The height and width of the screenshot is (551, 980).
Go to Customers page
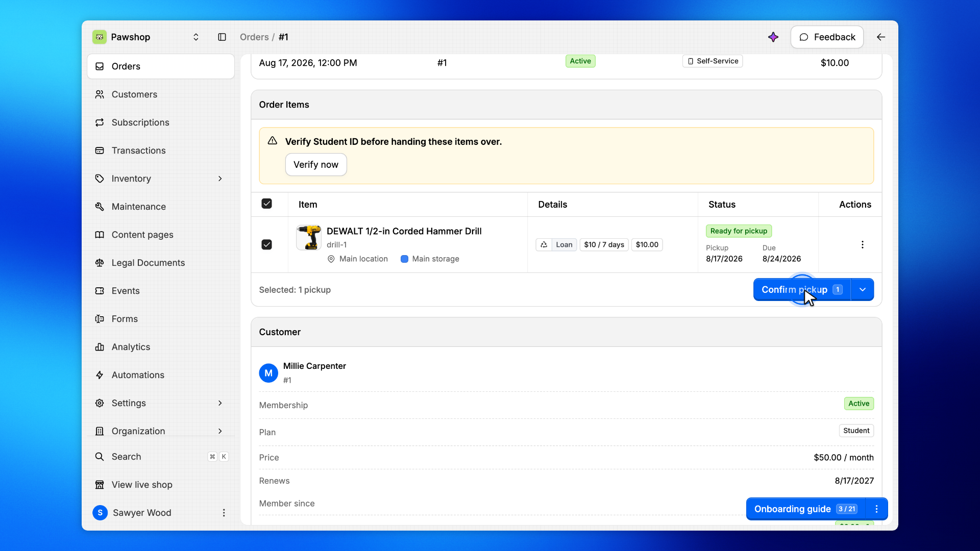click(161, 94)
